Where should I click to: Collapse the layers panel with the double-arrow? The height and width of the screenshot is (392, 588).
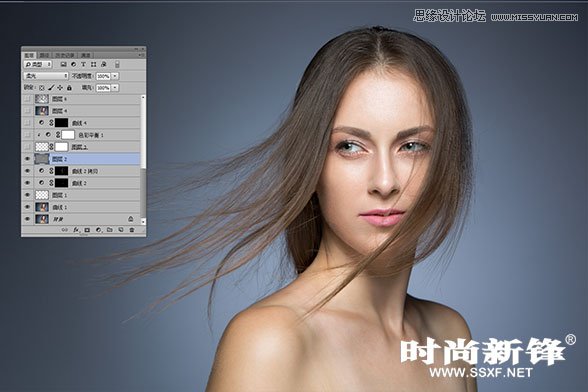pos(136,49)
